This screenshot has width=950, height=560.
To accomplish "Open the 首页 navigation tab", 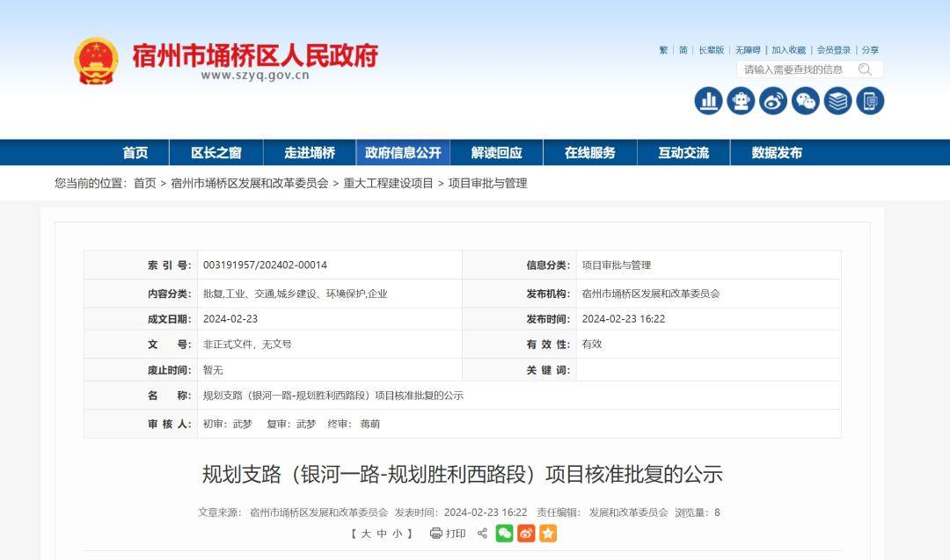I will click(135, 153).
